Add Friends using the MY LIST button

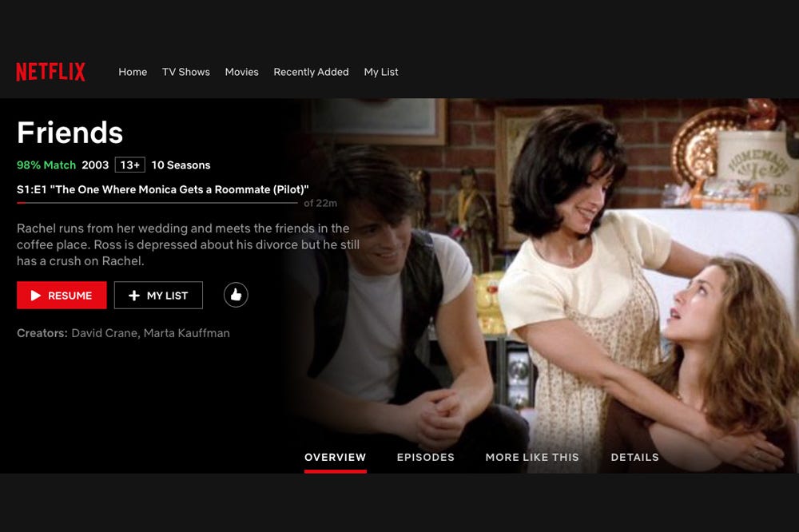158,295
